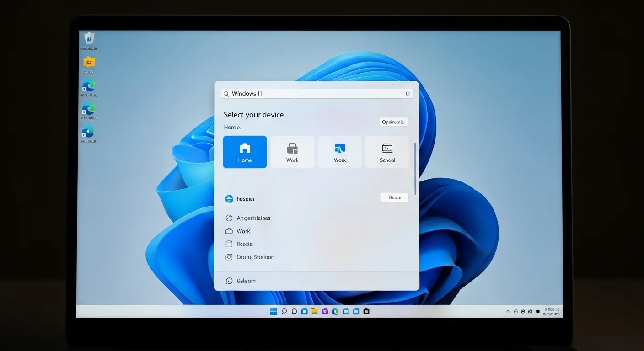Open the black Store bag icon on taskbar

coord(366,311)
